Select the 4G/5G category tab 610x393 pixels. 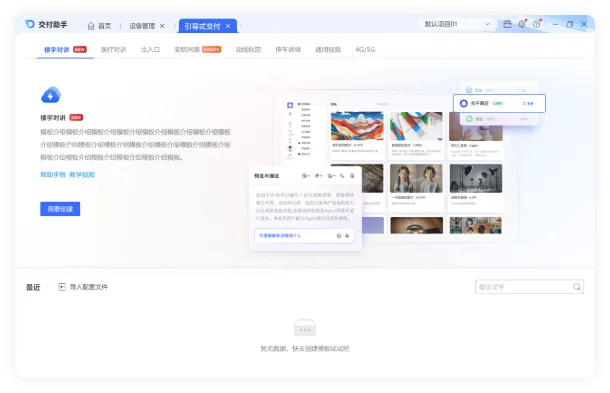[365, 49]
